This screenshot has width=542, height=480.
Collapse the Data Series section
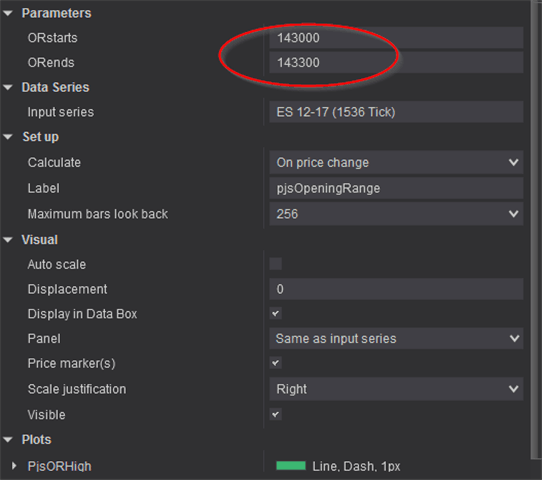tap(8, 87)
